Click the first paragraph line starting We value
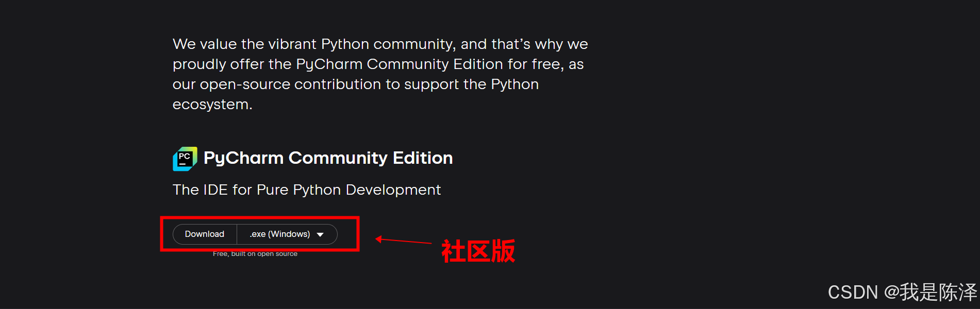The width and height of the screenshot is (980, 309). (x=380, y=44)
